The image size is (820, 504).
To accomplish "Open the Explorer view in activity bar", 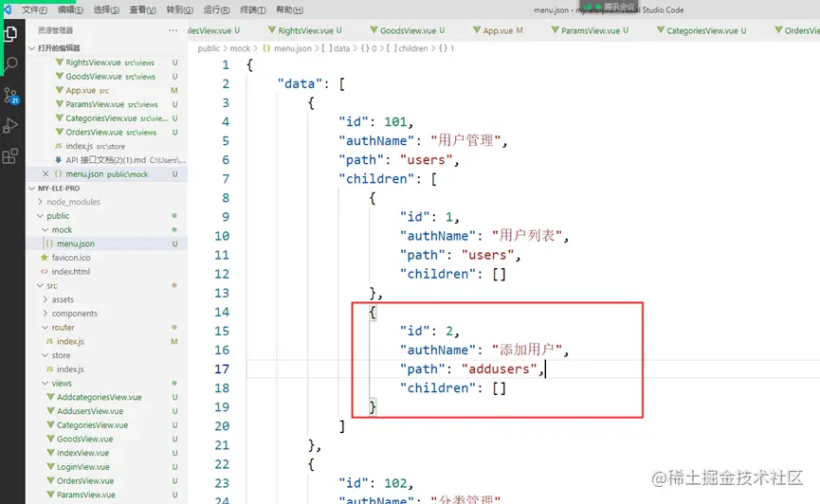I will click(10, 34).
